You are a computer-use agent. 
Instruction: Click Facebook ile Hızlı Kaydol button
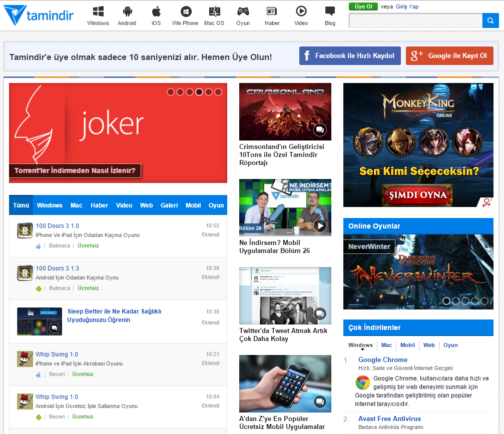coord(350,56)
